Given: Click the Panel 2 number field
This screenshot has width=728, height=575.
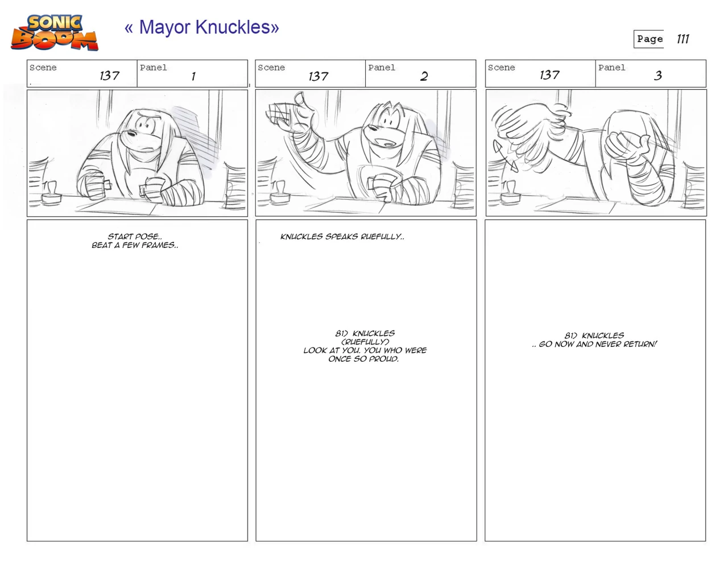Looking at the screenshot, I should (x=421, y=73).
